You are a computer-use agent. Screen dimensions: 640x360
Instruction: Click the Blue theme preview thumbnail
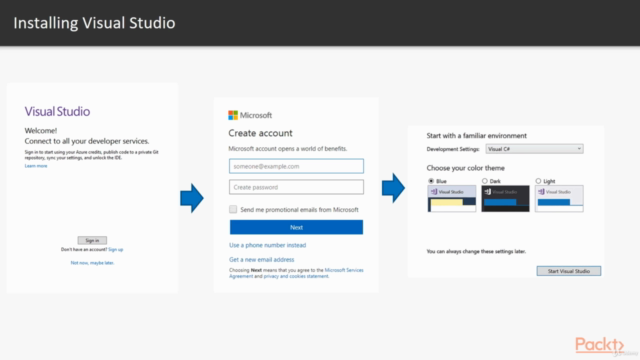pos(452,199)
